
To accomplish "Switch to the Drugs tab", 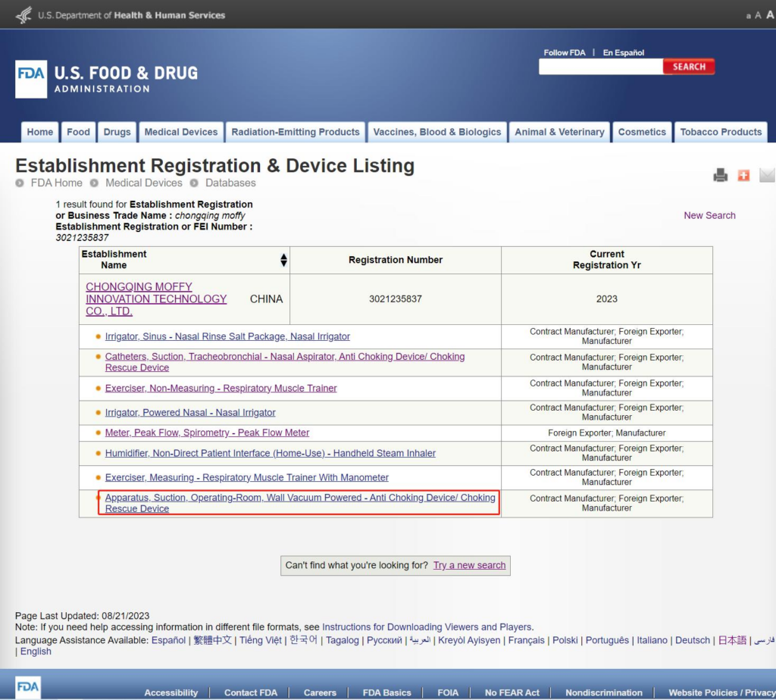I will pyautogui.click(x=117, y=132).
